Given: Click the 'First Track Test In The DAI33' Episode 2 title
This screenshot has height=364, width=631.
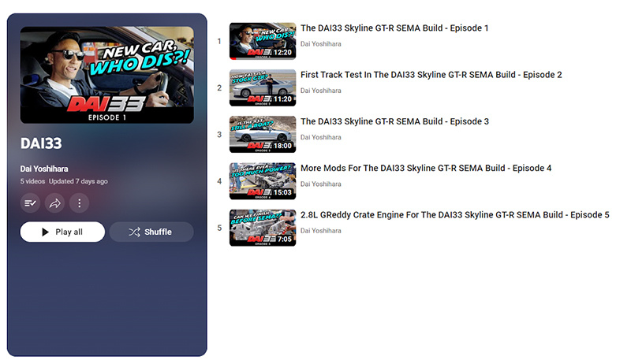Looking at the screenshot, I should [x=431, y=75].
